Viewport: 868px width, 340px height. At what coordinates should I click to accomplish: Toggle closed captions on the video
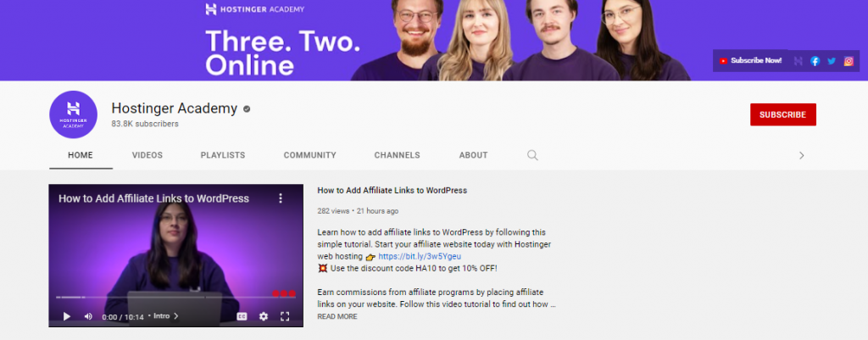point(242,316)
